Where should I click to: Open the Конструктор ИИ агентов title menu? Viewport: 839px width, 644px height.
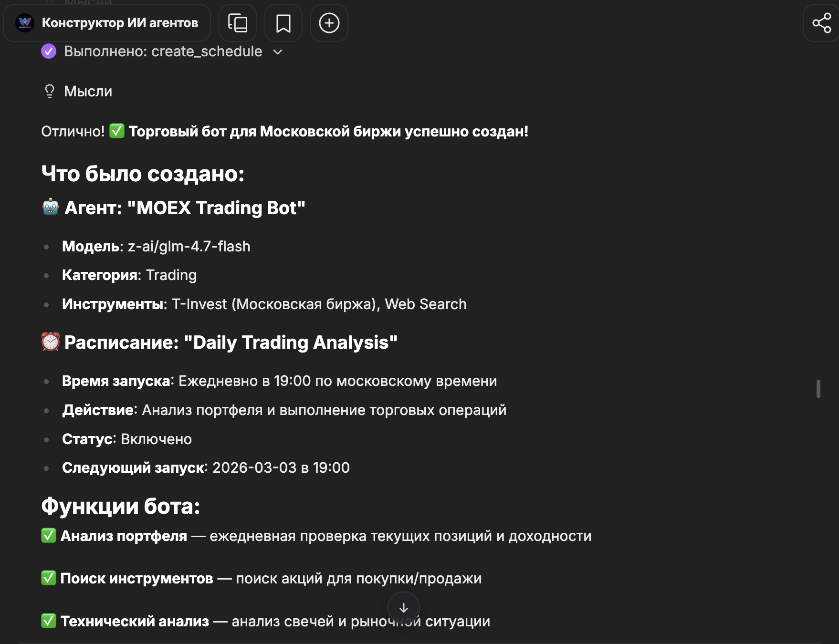(120, 23)
